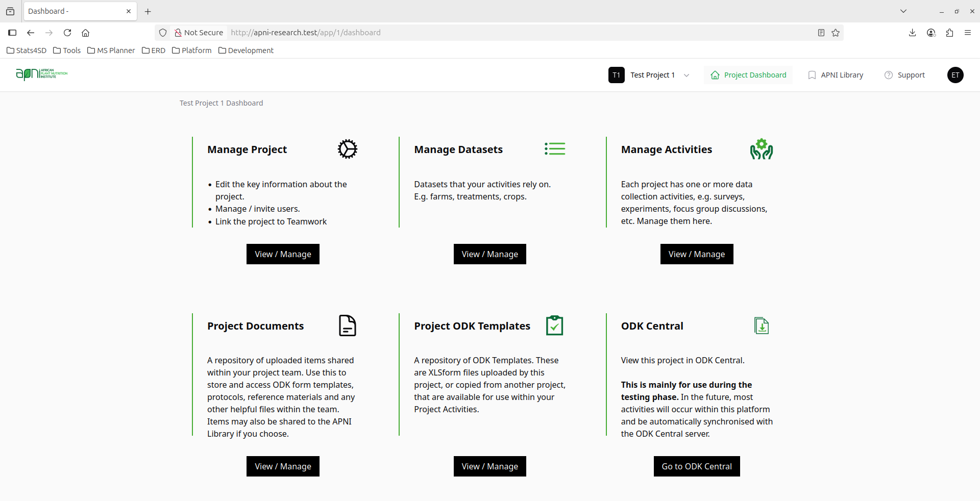Click the document icon beside Project Documents
This screenshot has width=980, height=501.
coord(347,325)
